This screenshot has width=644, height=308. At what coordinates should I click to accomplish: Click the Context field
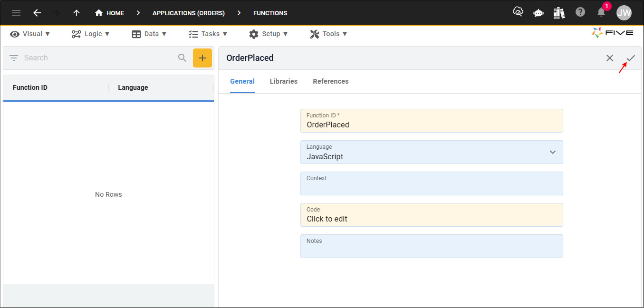click(x=432, y=183)
